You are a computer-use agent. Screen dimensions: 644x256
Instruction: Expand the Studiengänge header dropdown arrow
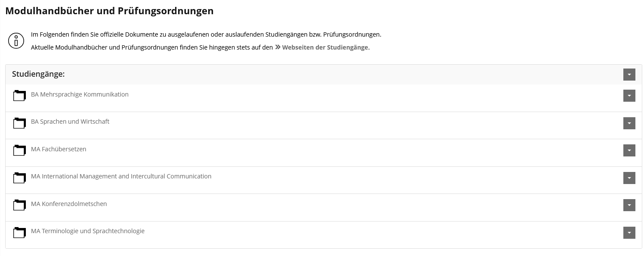[629, 75]
